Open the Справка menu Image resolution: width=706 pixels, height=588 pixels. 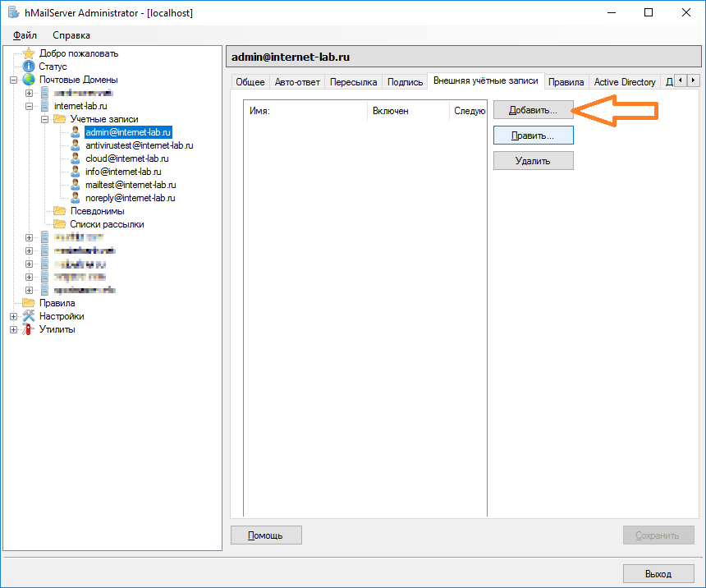[71, 35]
